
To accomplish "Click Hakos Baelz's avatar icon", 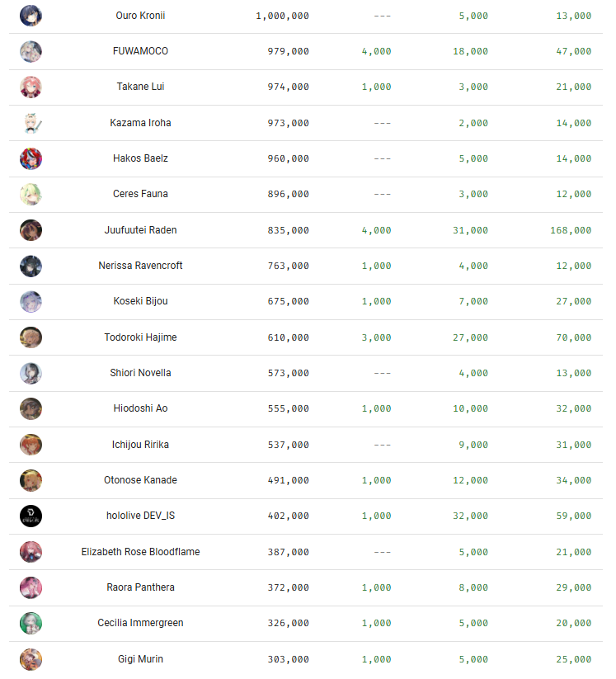I will coord(31,158).
